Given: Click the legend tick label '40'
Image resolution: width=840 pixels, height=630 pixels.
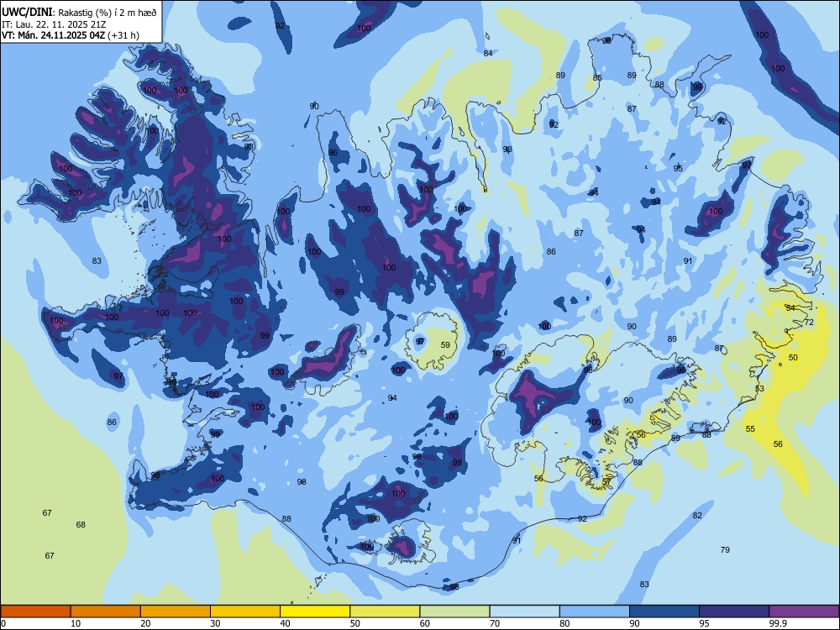Looking at the screenshot, I should point(285,623).
